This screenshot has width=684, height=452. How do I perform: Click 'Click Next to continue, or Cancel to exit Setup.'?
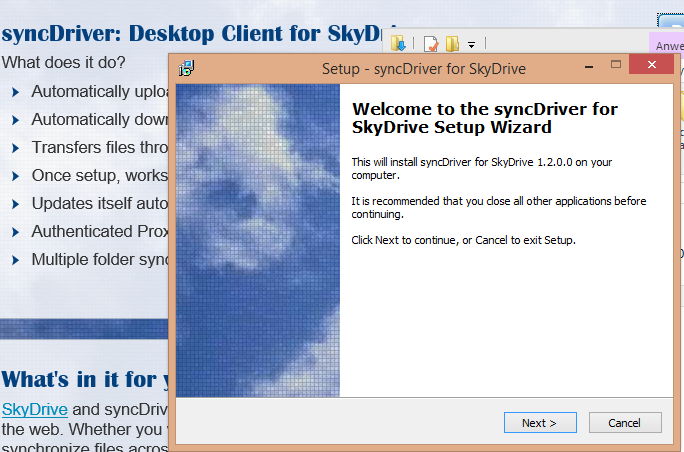tap(463, 240)
